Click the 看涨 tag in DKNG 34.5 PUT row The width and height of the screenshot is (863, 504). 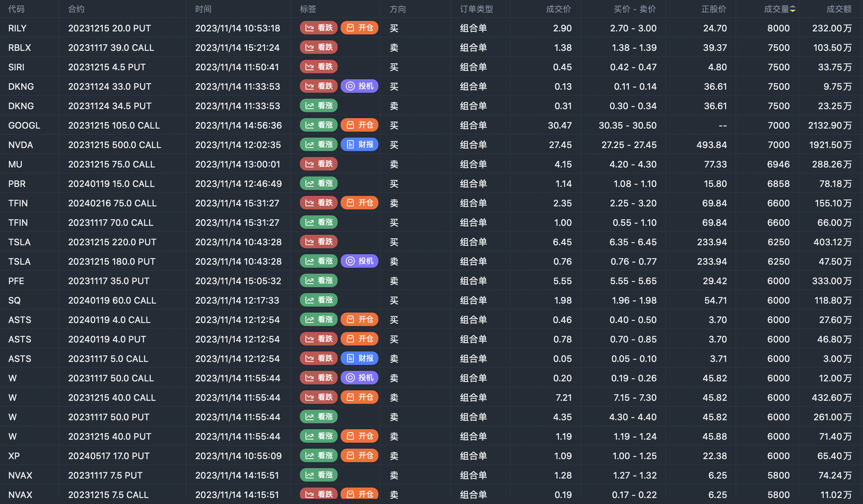tap(319, 106)
